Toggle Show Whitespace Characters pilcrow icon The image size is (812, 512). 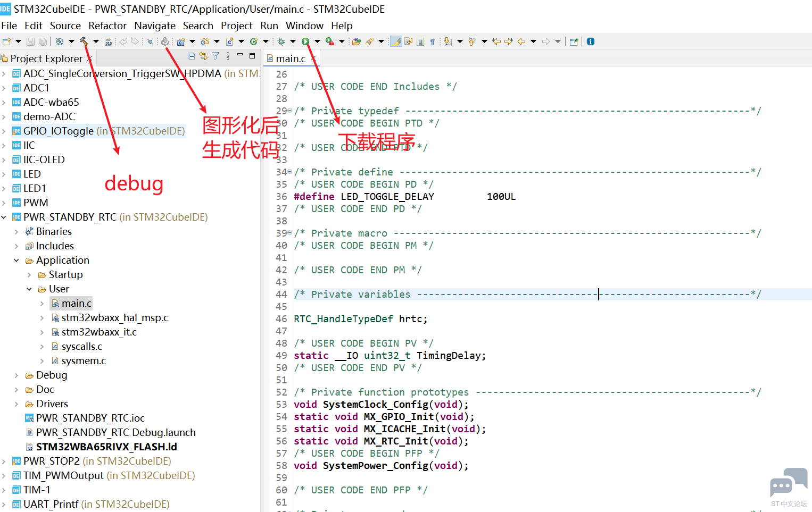coord(433,41)
